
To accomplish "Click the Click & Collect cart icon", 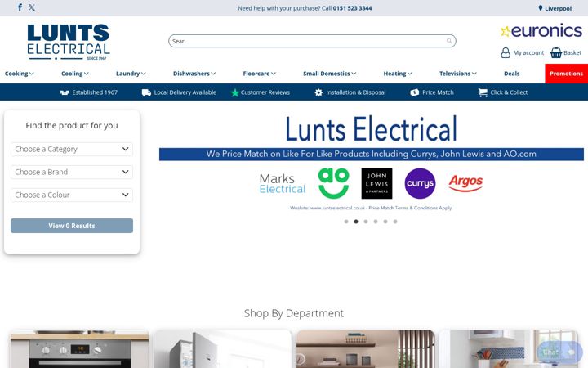I will click(483, 92).
